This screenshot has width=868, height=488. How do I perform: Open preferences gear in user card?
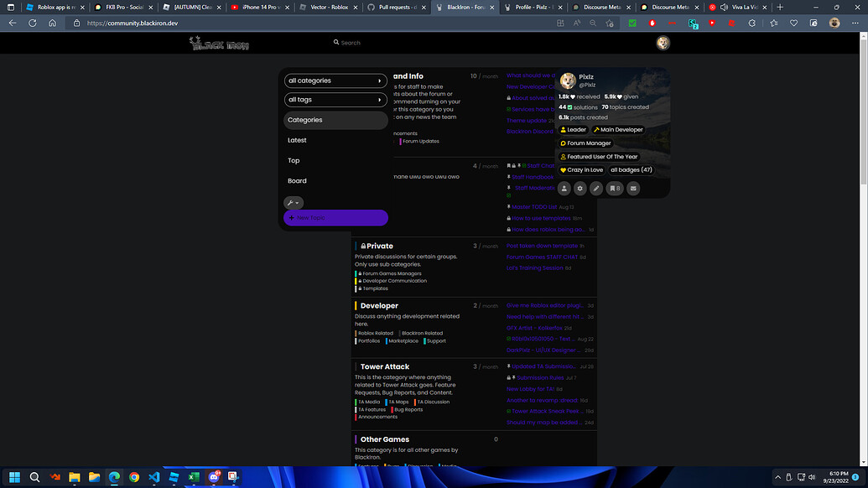tap(580, 189)
